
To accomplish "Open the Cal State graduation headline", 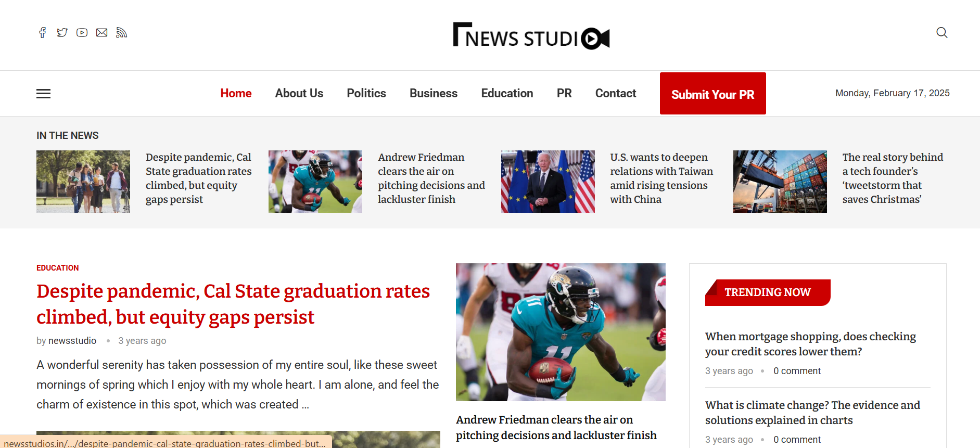I will pos(233,304).
